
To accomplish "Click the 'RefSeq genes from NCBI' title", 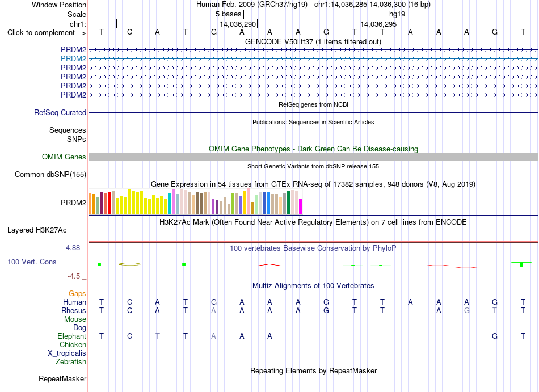I will pos(313,104).
